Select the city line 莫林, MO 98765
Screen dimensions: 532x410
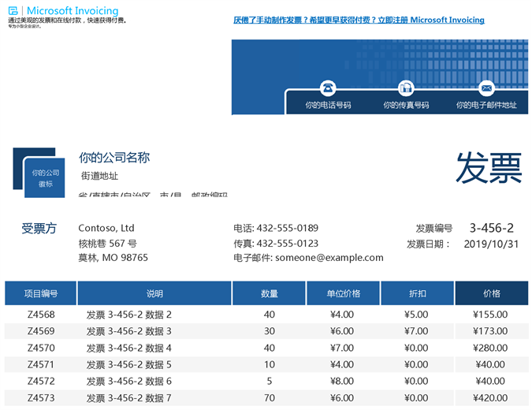tap(113, 258)
